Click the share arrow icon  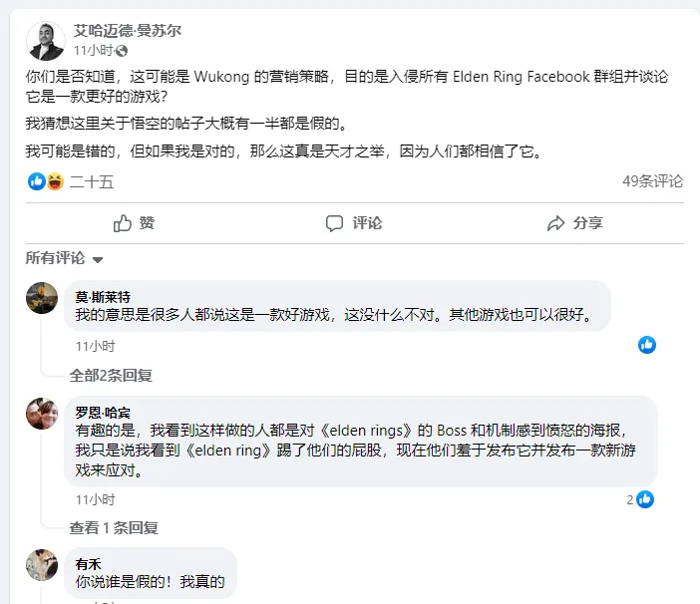point(555,223)
